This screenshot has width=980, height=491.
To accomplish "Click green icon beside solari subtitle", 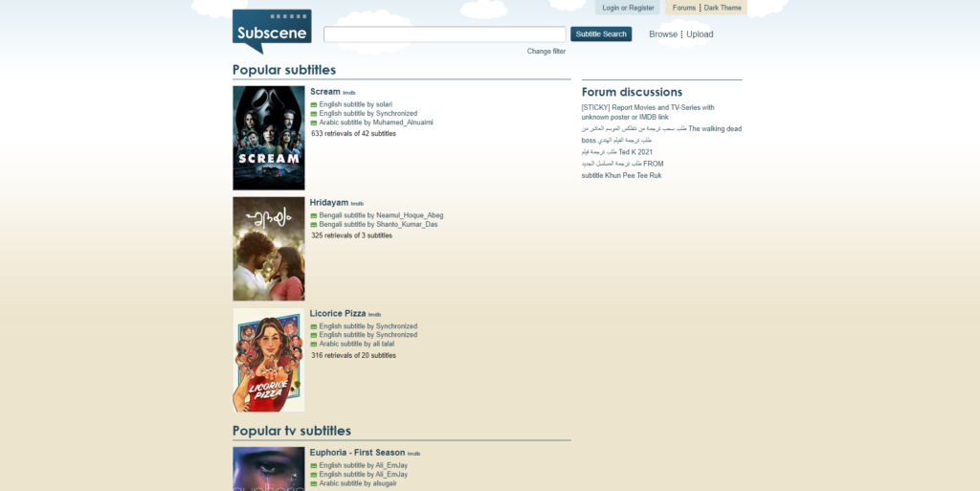I will tap(314, 105).
